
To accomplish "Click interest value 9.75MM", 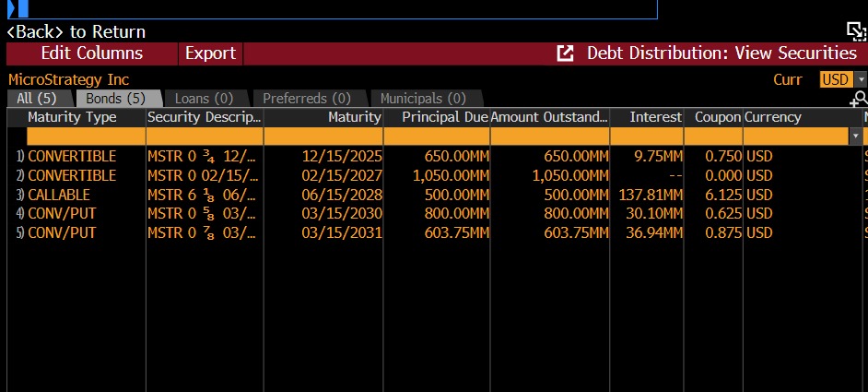I will tap(658, 157).
